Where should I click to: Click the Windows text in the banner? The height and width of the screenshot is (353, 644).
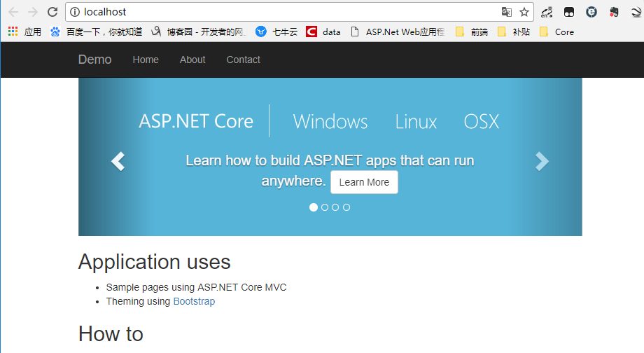pos(330,122)
